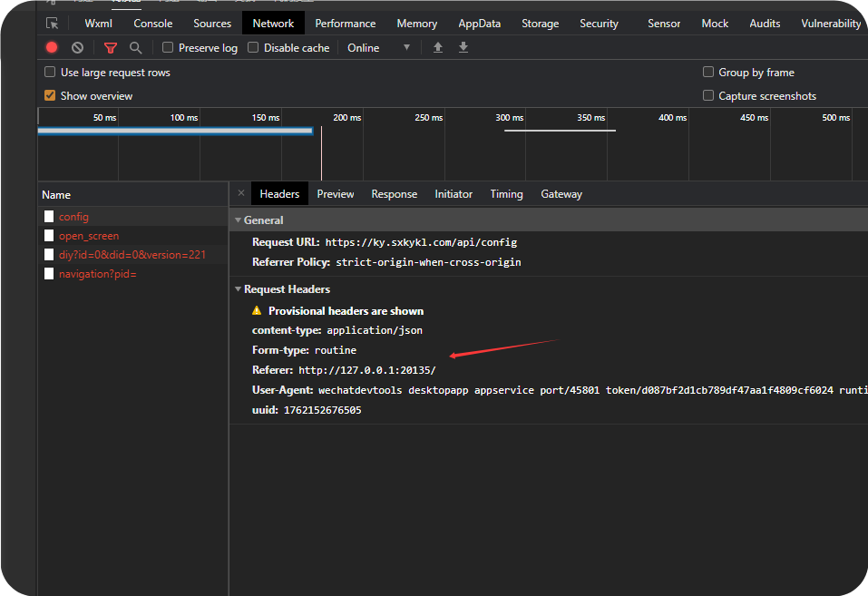Viewport: 868px width, 596px height.
Task: Collapse the Request Headers section
Action: tap(238, 289)
